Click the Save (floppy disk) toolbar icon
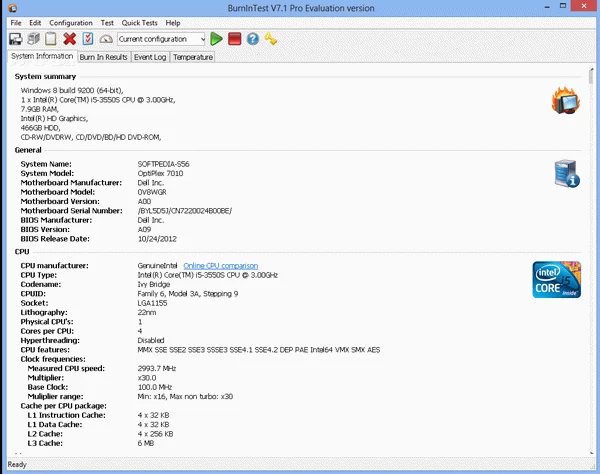Image resolution: width=600 pixels, height=474 pixels. (15, 39)
